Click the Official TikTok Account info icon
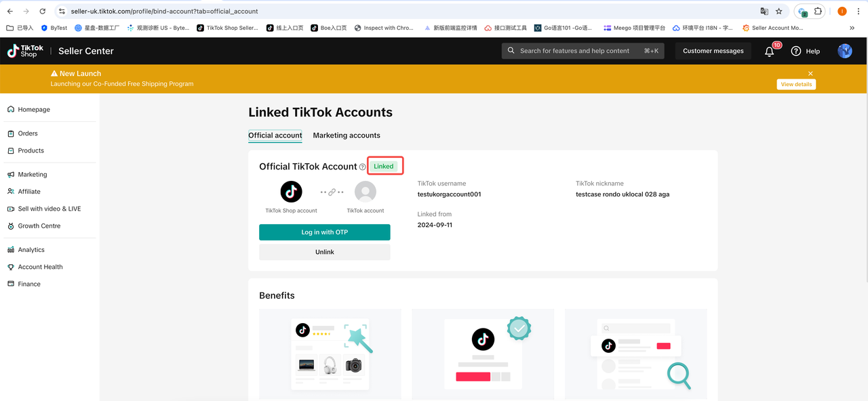868x401 pixels. (363, 167)
